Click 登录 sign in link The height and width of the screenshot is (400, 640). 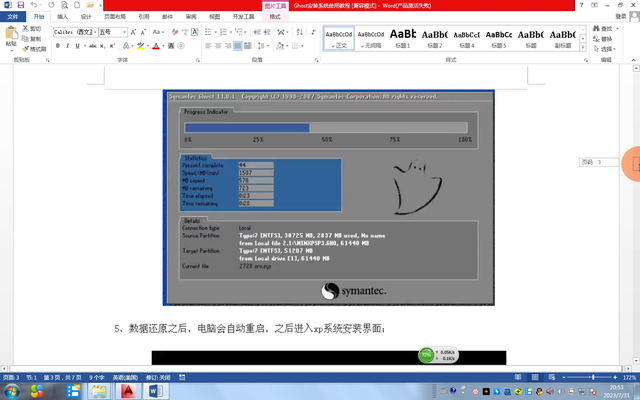coord(620,16)
